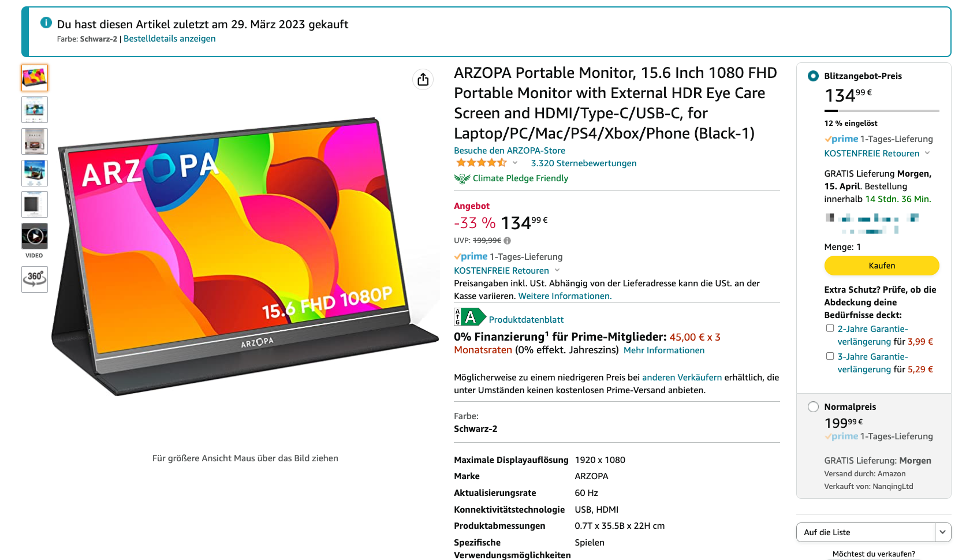The width and height of the screenshot is (966, 560).
Task: Click the Climate Pledge Friendly leaf icon
Action: [462, 178]
